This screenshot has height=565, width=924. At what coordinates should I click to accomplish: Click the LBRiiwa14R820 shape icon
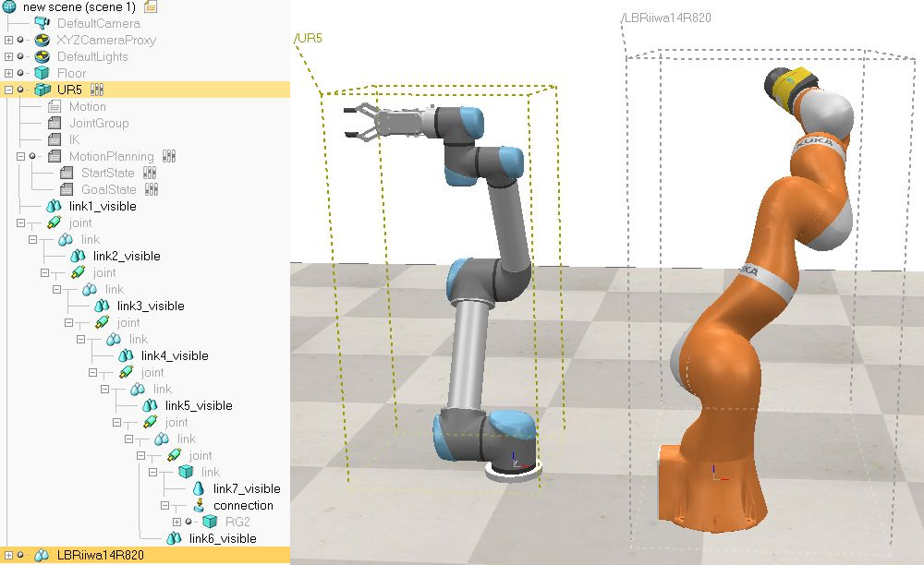tap(42, 555)
